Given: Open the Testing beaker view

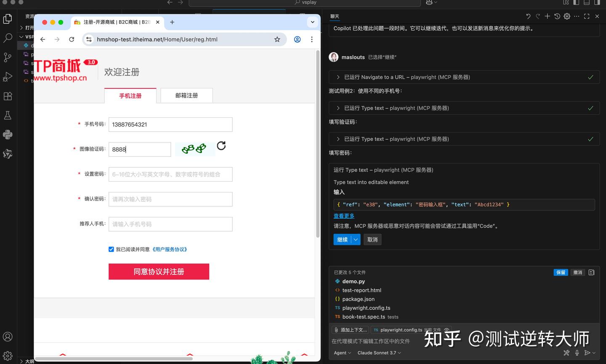Looking at the screenshot, I should (x=8, y=115).
